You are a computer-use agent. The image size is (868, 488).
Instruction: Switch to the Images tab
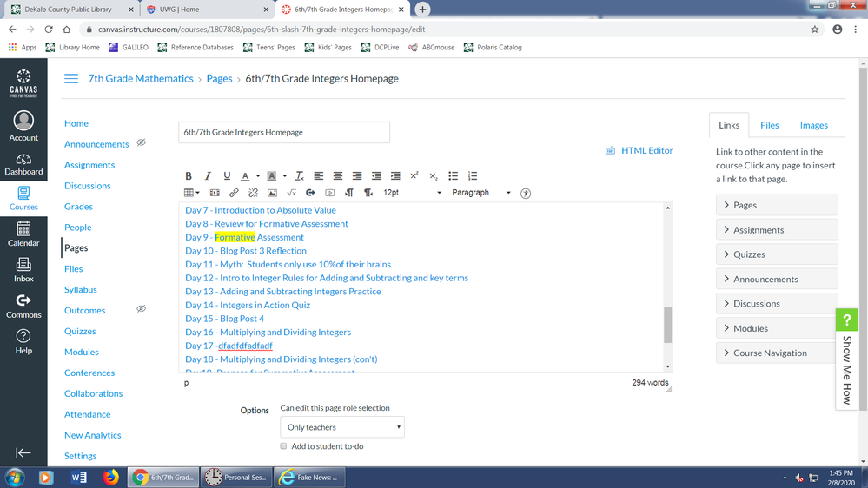point(813,125)
